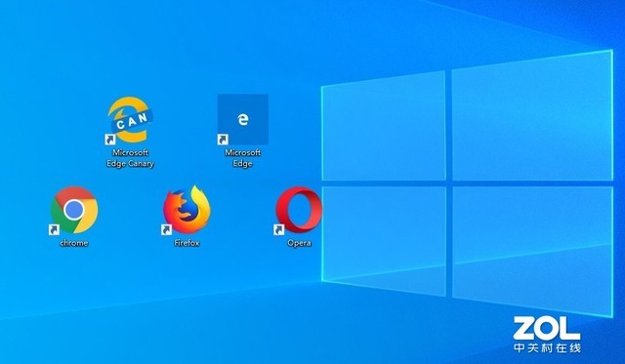
Task: Click the "Opera" icon label
Action: tap(300, 243)
